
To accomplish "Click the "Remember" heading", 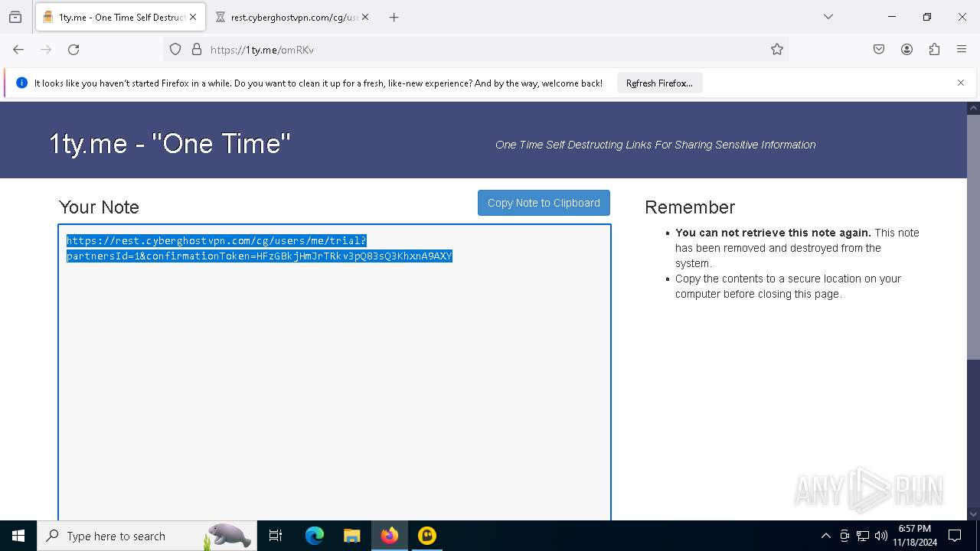I will tap(690, 207).
